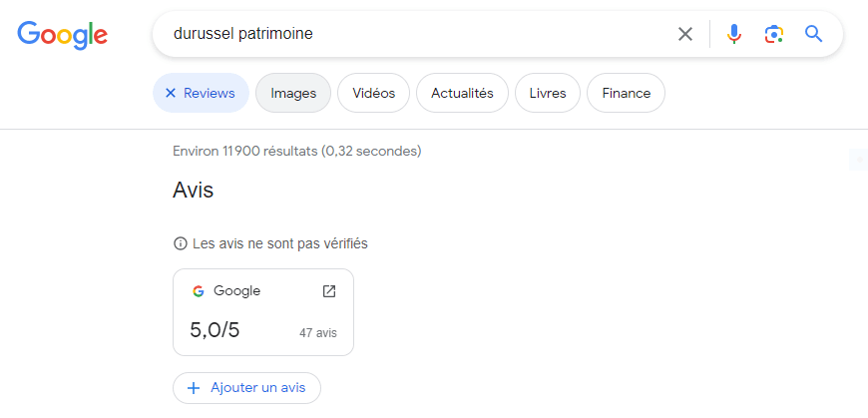Open Google Lens image search
868x418 pixels.
(774, 34)
